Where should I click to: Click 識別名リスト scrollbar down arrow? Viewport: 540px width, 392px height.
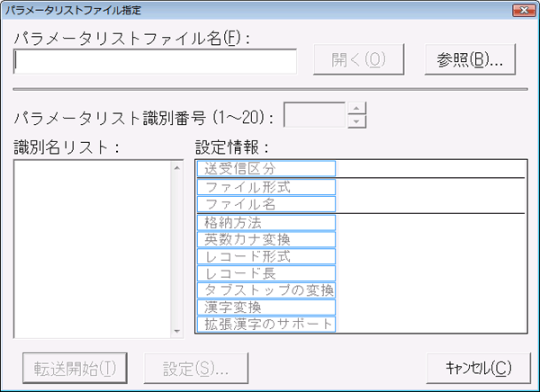point(177,331)
